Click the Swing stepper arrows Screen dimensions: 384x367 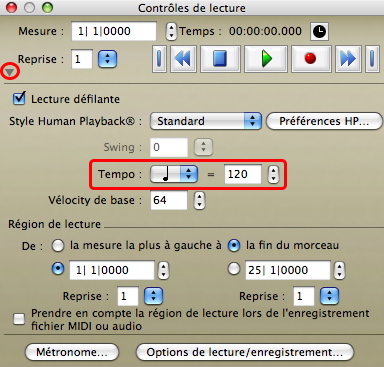[203, 147]
